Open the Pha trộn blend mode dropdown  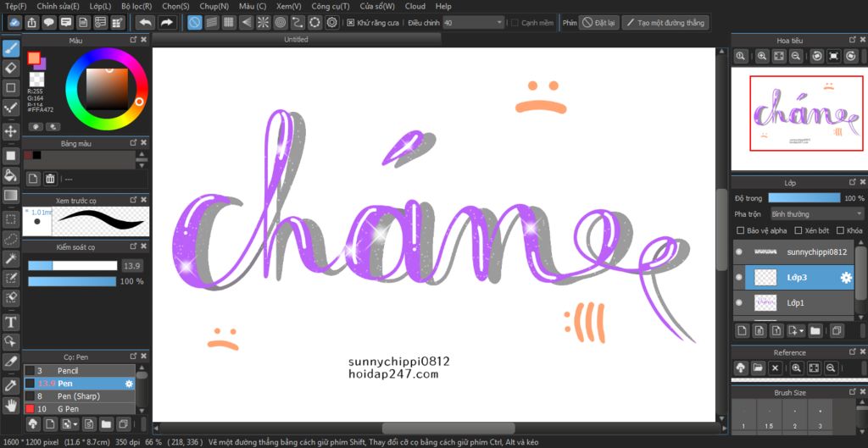coord(816,214)
